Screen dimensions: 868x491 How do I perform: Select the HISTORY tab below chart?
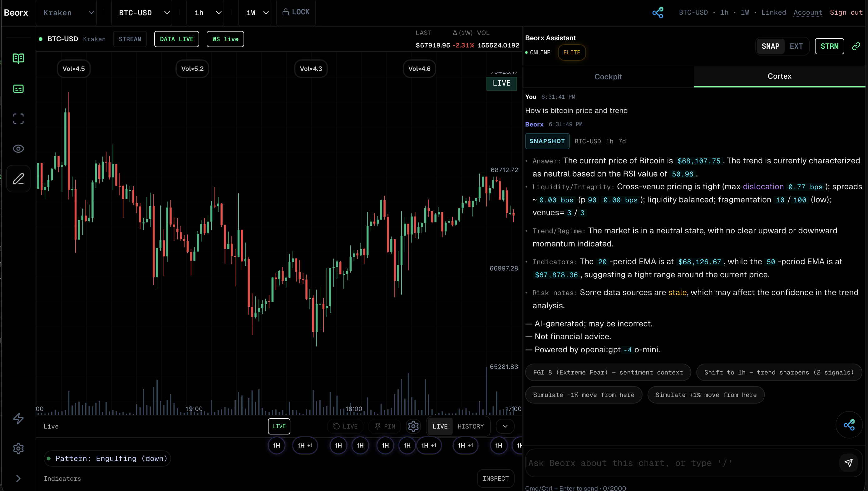[470, 426]
